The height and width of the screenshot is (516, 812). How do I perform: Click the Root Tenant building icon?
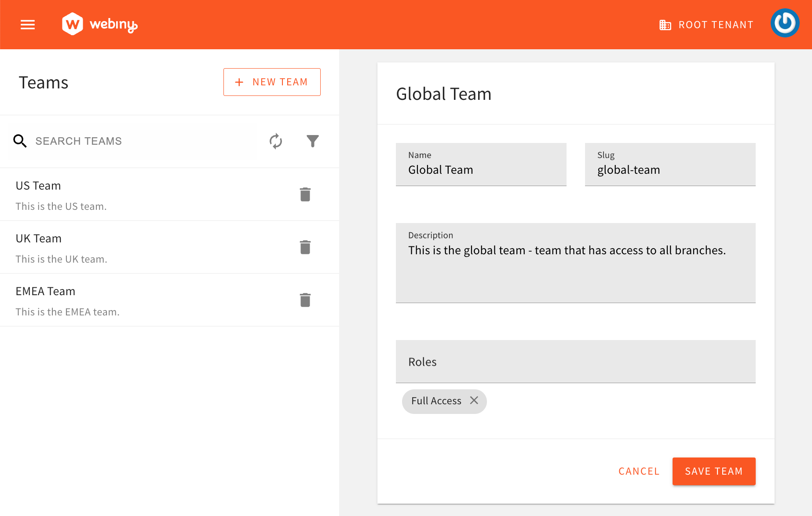(664, 25)
